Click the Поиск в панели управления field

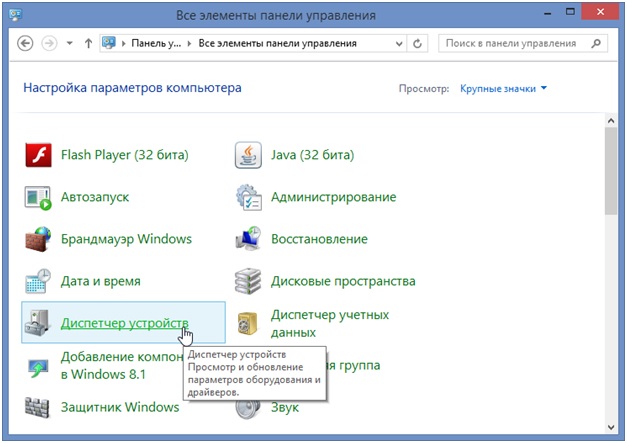click(x=523, y=43)
